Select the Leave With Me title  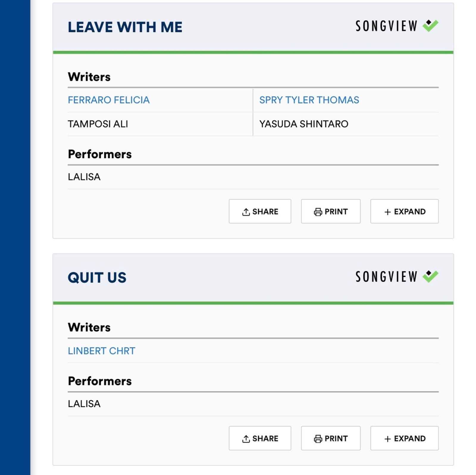125,27
